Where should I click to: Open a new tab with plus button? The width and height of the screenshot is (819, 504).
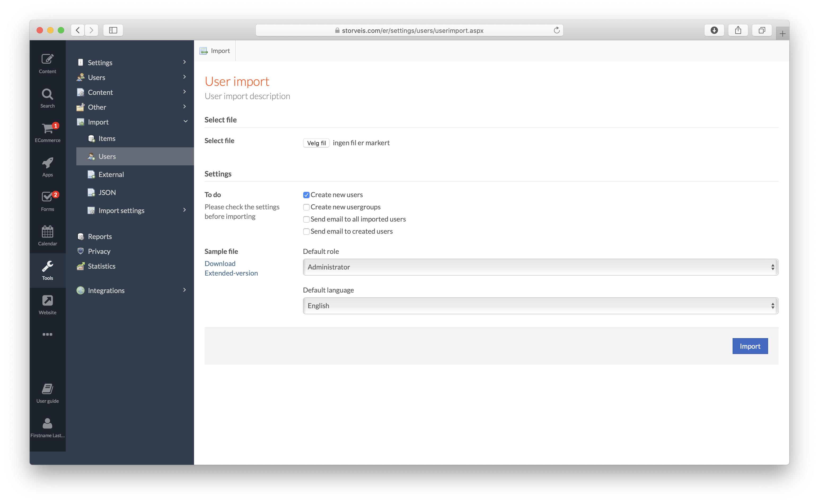[782, 33]
